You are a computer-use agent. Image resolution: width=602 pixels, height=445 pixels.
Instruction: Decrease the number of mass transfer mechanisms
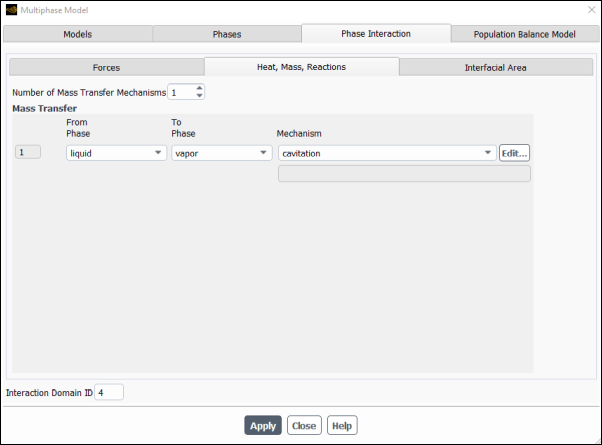(x=199, y=96)
